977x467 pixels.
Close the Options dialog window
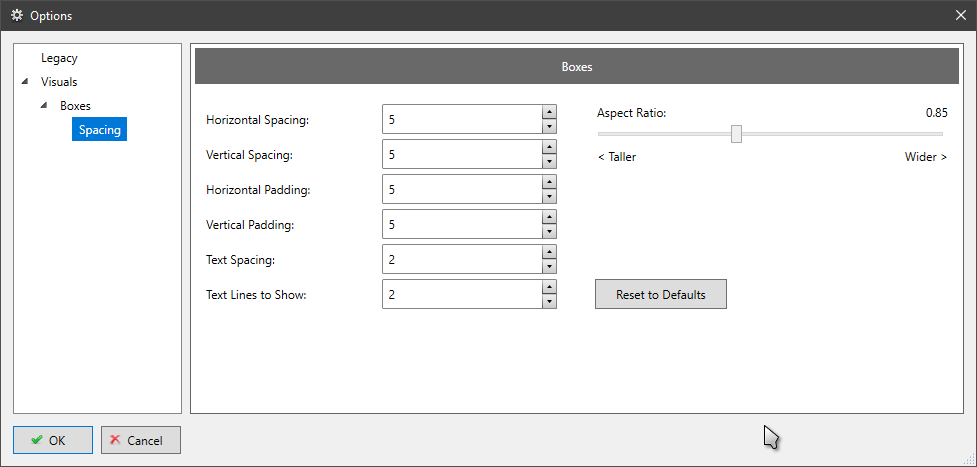coord(961,16)
